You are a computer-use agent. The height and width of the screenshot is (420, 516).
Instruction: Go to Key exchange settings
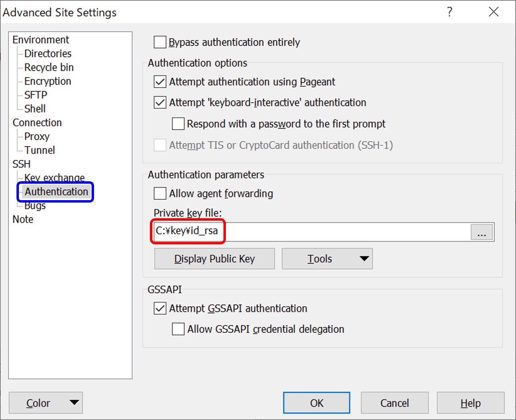54,177
